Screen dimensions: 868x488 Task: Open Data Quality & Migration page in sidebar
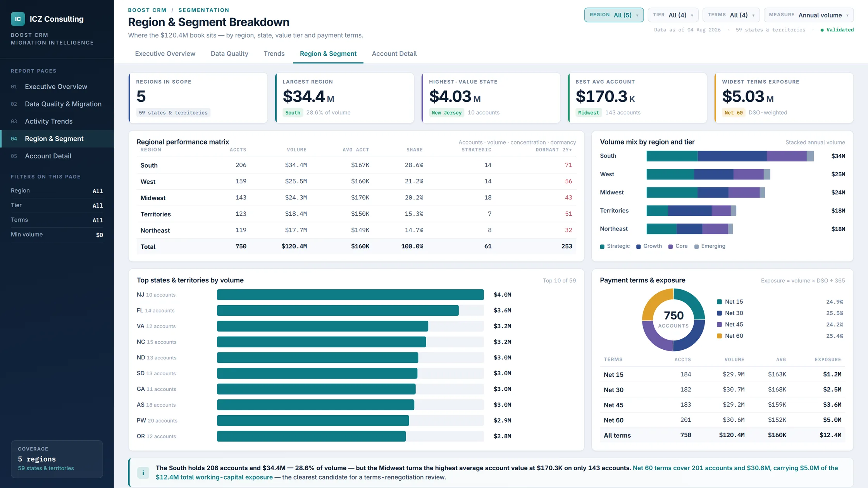(57, 104)
